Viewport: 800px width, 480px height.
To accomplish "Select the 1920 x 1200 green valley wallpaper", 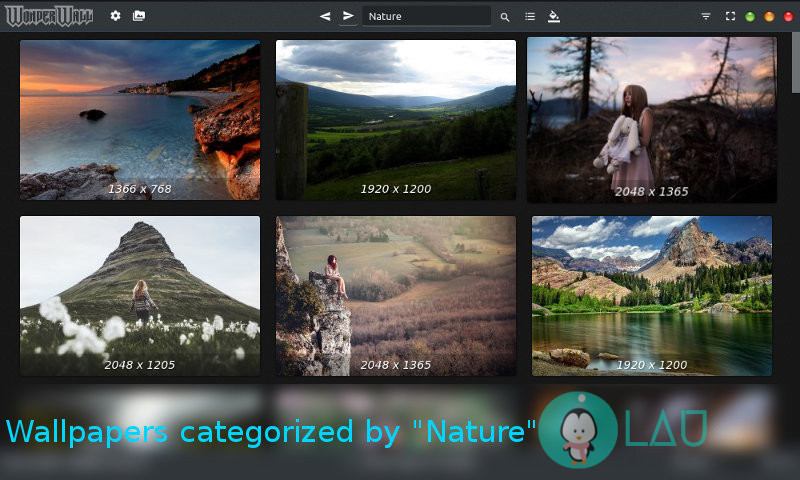I will click(396, 120).
